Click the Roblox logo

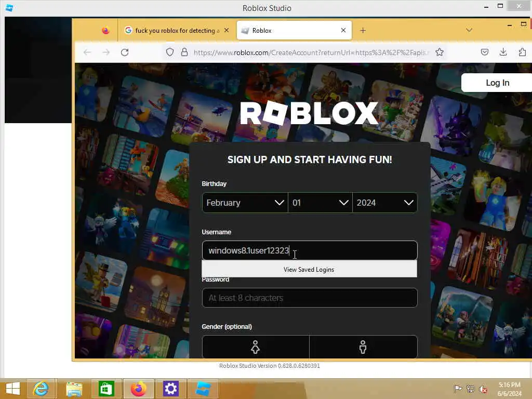coord(309,113)
